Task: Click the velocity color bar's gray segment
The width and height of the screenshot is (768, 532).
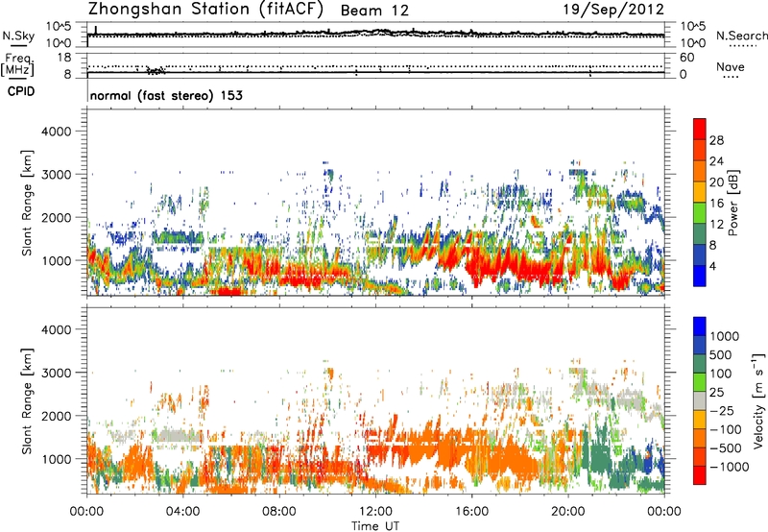Action: point(700,401)
